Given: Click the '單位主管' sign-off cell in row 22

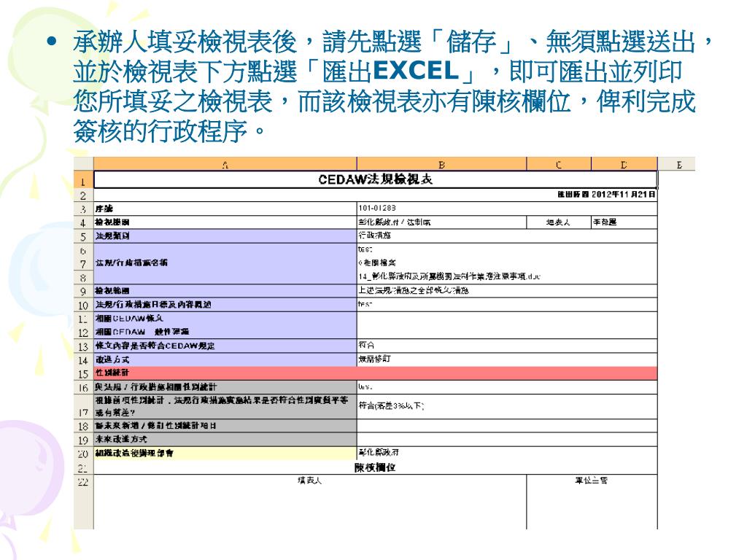Looking at the screenshot, I should 592,502.
